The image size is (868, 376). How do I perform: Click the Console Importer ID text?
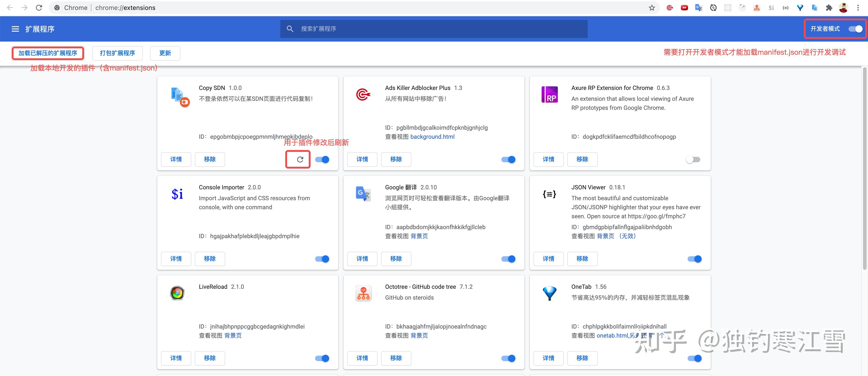(249, 236)
